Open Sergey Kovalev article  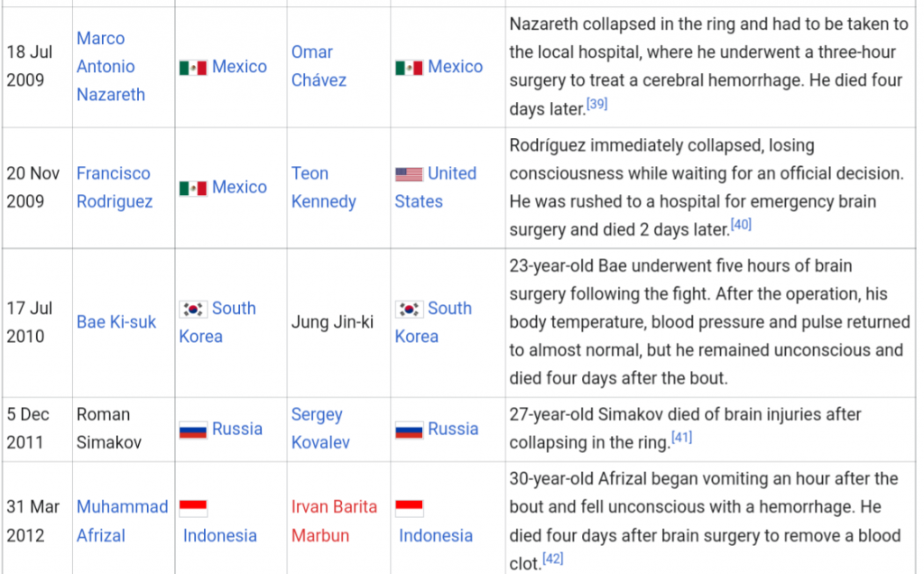coord(320,429)
